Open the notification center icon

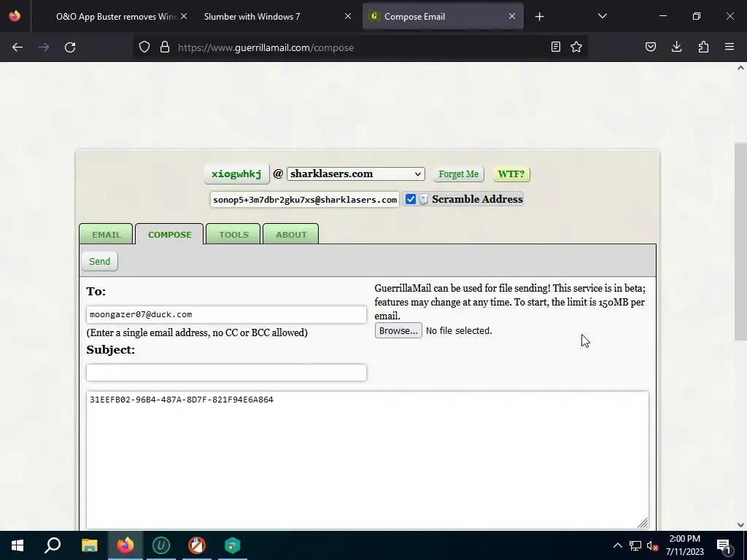(x=724, y=545)
